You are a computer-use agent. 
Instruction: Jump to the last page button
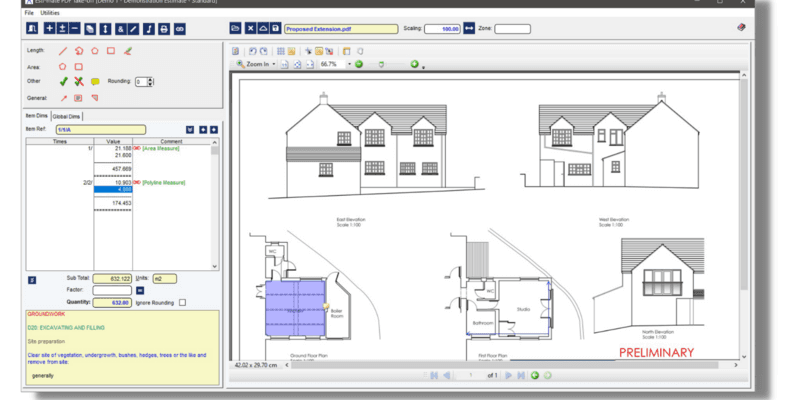pos(521,376)
